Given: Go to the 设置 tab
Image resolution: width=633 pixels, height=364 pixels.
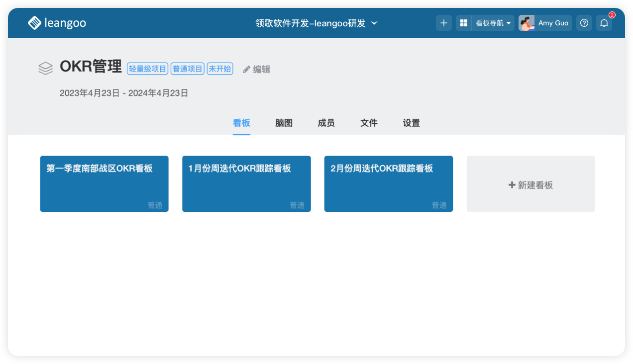Looking at the screenshot, I should pyautogui.click(x=411, y=123).
